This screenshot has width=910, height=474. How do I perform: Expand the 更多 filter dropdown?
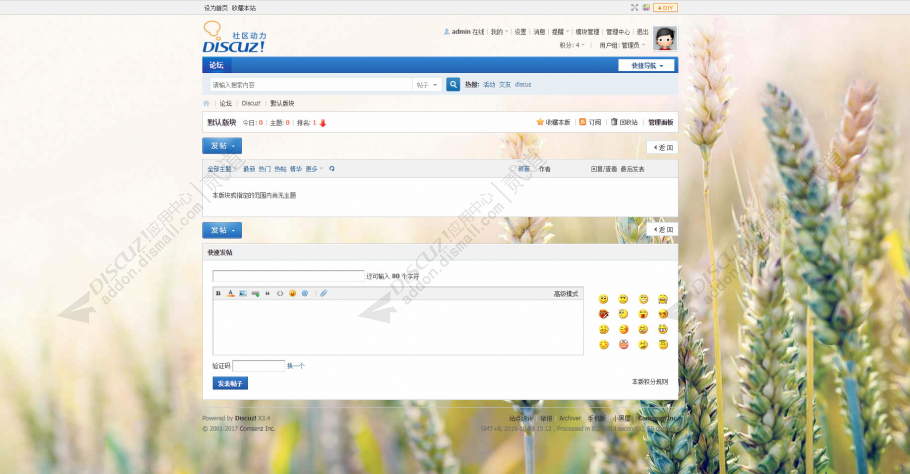(314, 169)
